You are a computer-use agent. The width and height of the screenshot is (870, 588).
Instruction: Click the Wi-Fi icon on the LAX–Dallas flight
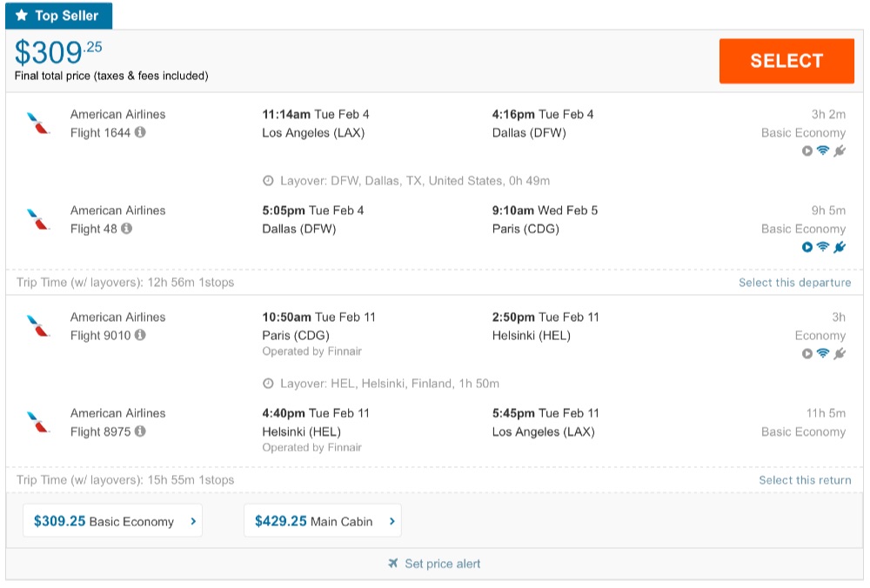tap(823, 151)
